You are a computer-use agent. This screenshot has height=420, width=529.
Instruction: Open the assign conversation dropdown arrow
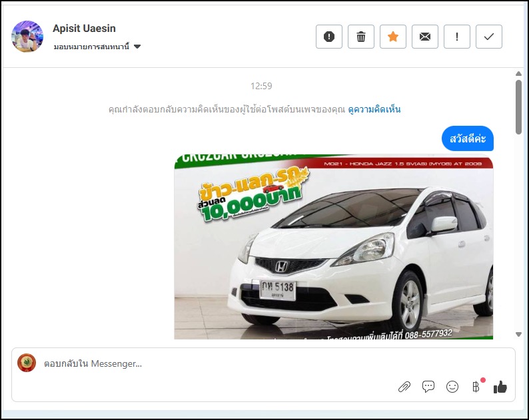pos(137,47)
